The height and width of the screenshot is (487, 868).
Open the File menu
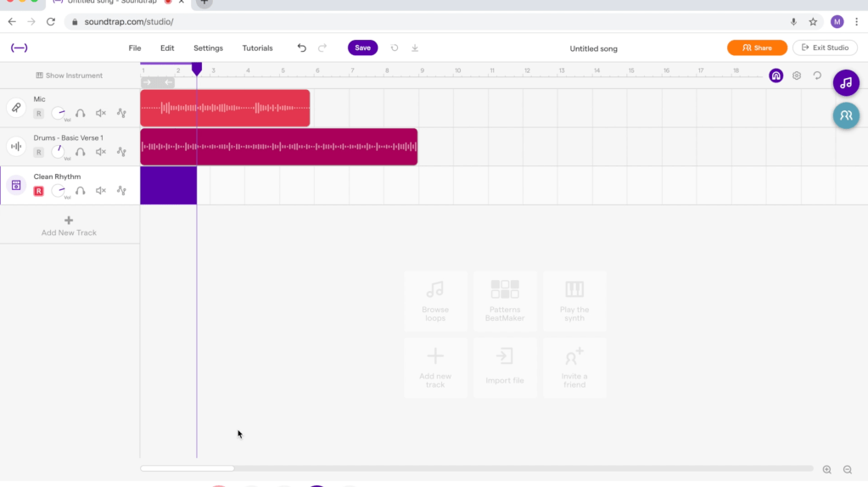click(135, 48)
